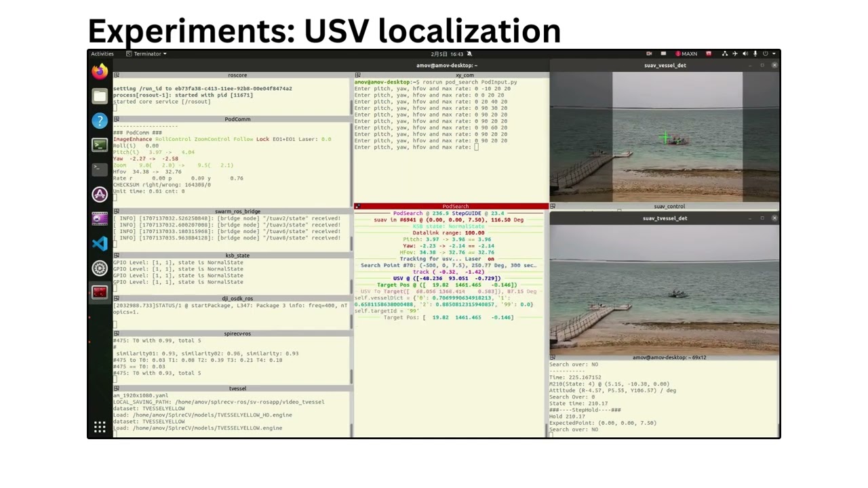Select the dji_osdk_ros pane title bar
868x488 pixels.
coord(233,298)
